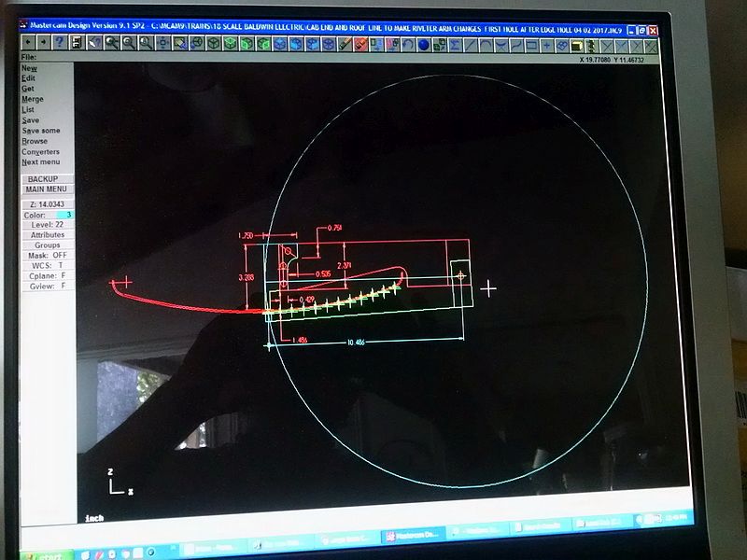This screenshot has height=560, width=747.
Task: Click the second green cube Gview icon
Action: point(247,44)
